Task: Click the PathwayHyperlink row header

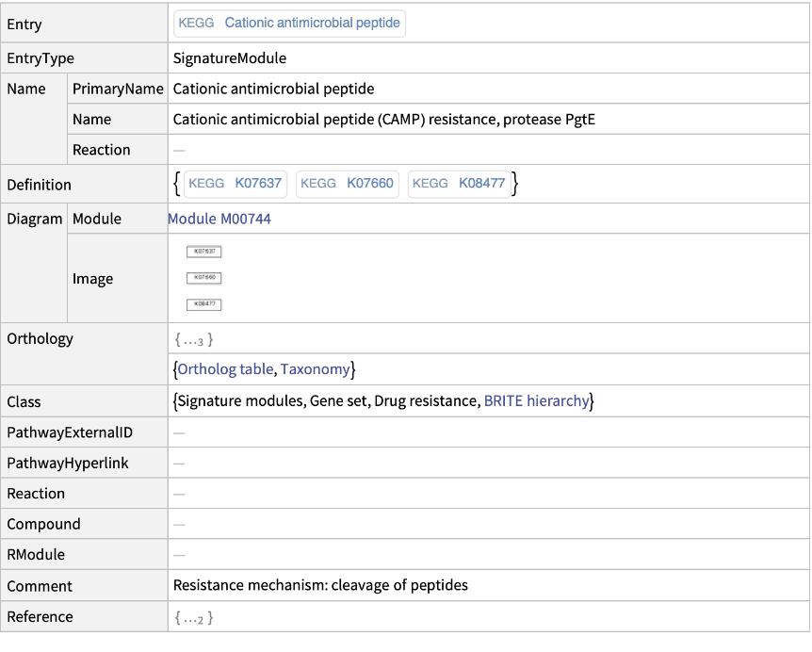Action: [x=68, y=464]
